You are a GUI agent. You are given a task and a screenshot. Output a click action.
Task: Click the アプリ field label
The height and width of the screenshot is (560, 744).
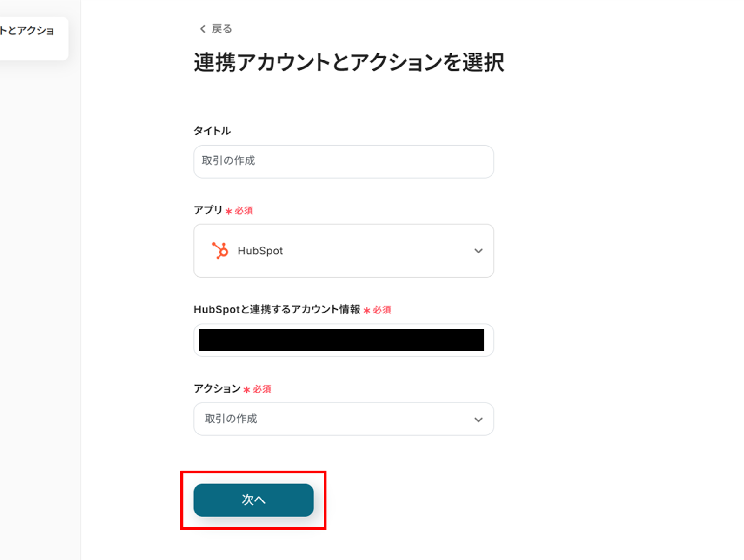point(208,210)
